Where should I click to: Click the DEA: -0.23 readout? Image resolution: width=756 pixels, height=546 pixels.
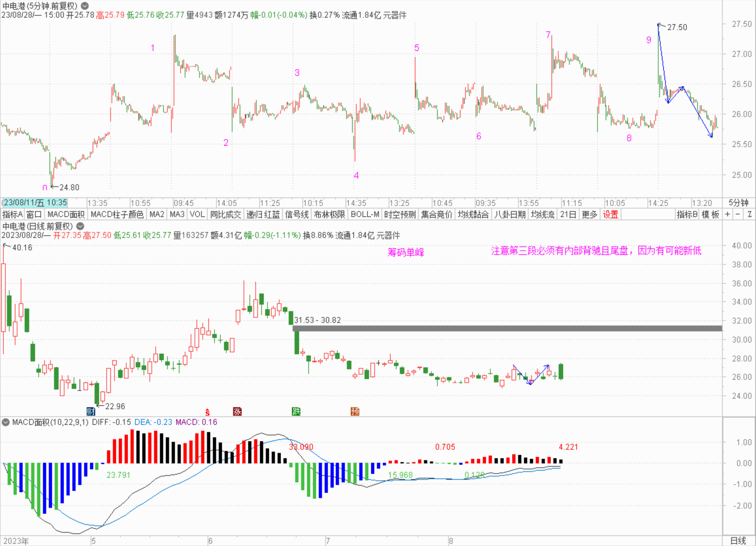click(153, 422)
